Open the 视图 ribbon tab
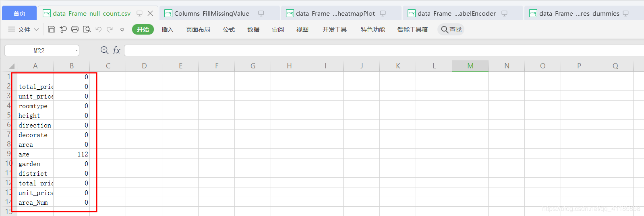Image resolution: width=644 pixels, height=216 pixels. (302, 29)
